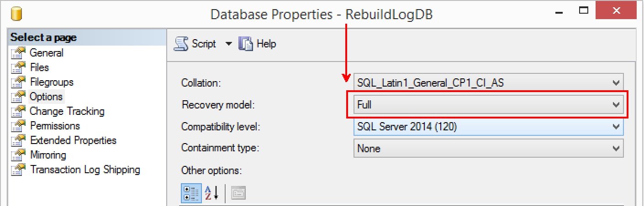This screenshot has height=206, width=644.
Task: Select the Options page
Action: [x=46, y=97]
